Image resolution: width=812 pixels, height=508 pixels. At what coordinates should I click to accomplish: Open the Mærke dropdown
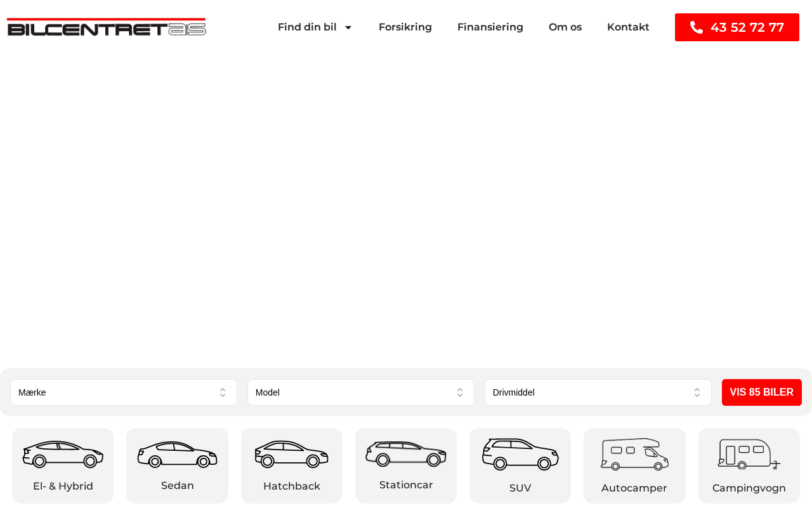click(124, 392)
